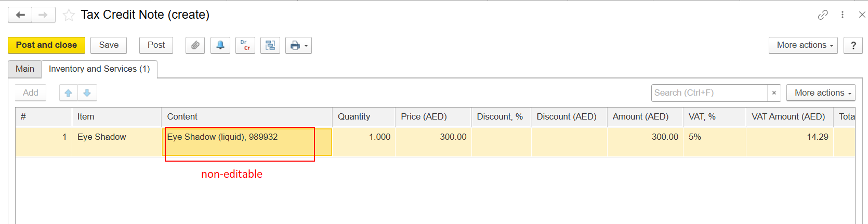Move row up with arrow

pos(69,93)
